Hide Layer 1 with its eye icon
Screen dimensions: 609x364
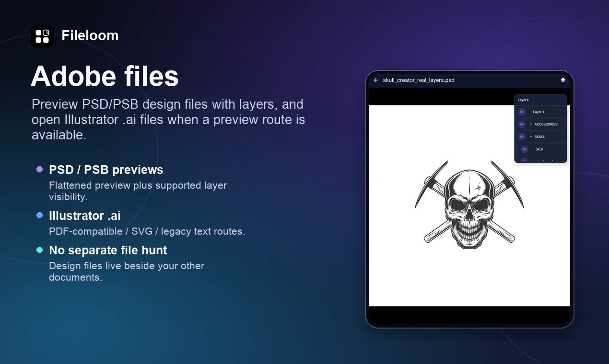tap(522, 112)
